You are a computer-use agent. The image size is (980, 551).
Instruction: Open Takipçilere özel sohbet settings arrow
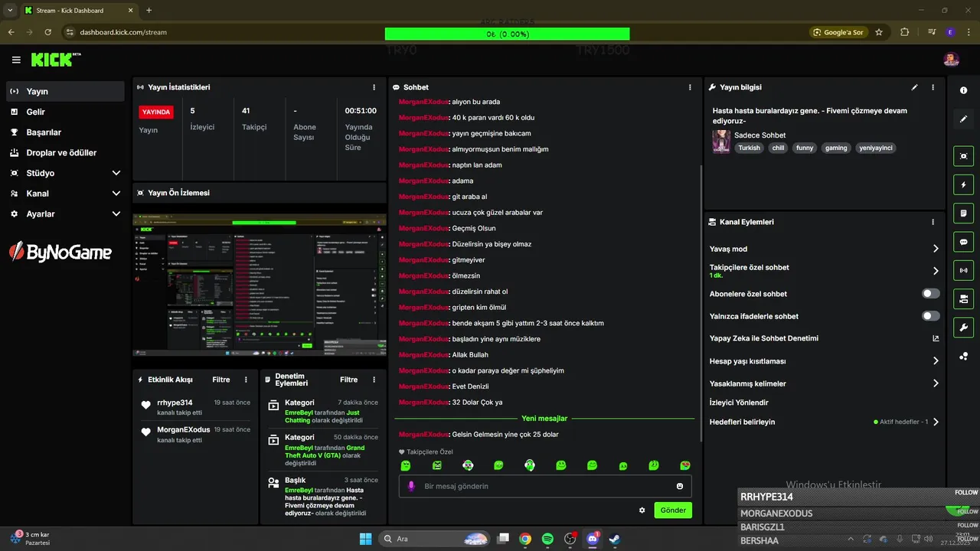[936, 271]
